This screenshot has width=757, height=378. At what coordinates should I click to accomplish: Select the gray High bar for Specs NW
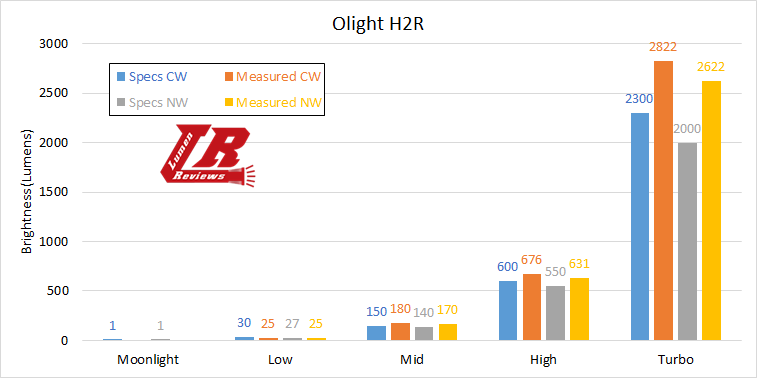[x=555, y=313]
